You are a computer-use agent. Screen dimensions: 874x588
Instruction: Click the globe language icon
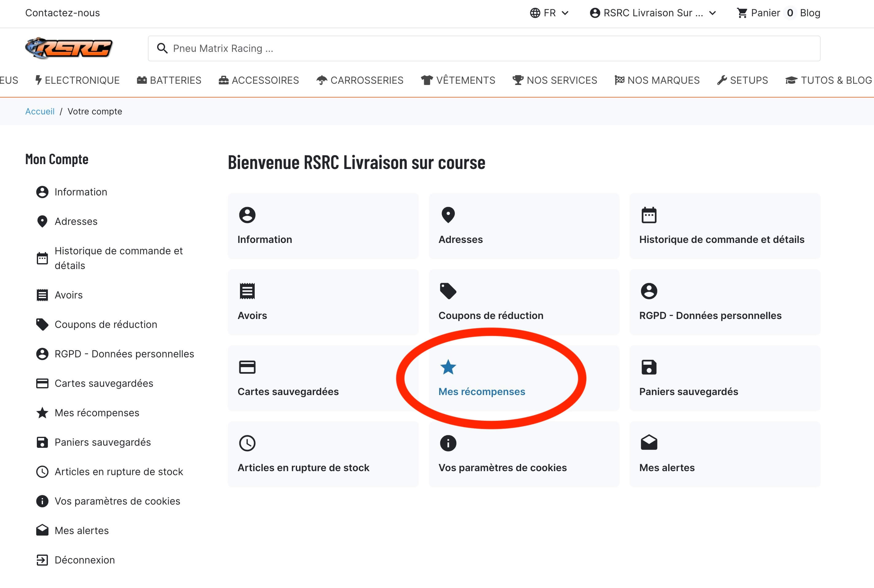[535, 13]
